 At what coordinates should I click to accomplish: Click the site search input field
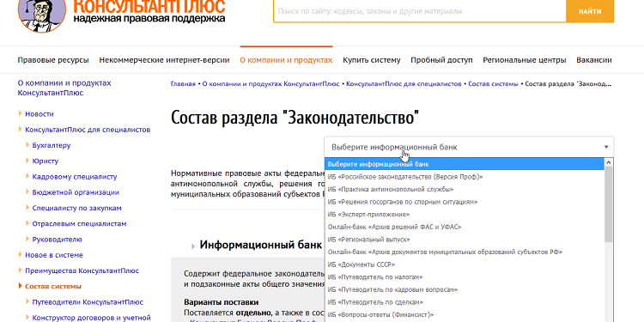point(419,11)
